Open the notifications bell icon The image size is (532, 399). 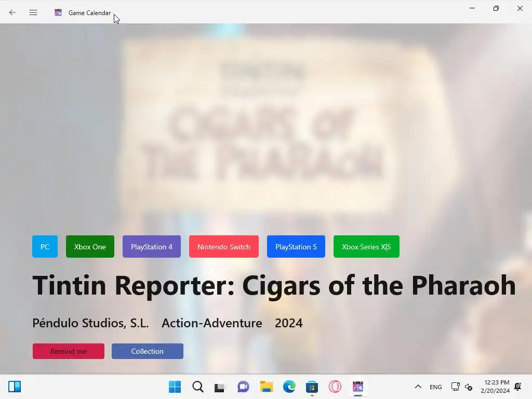[518, 387]
